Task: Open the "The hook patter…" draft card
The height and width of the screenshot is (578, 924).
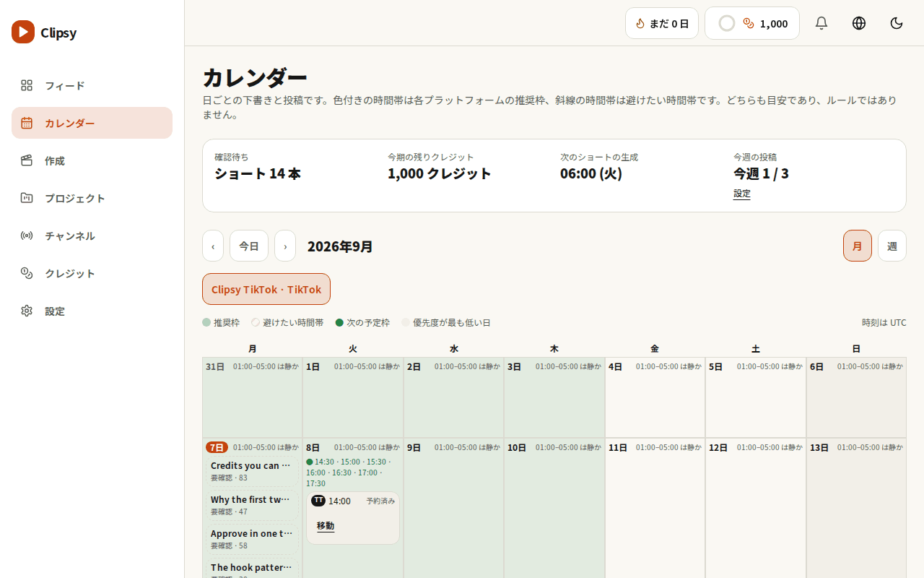Action: point(252,568)
